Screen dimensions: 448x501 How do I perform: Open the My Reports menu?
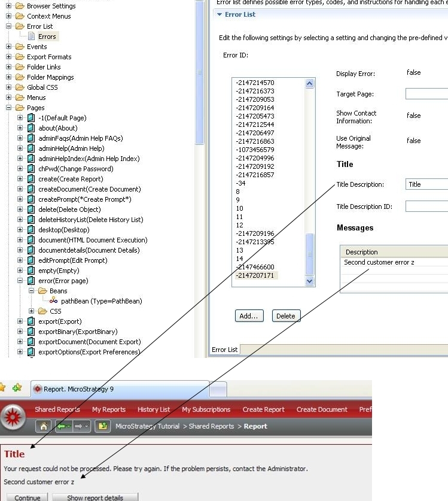tap(109, 409)
